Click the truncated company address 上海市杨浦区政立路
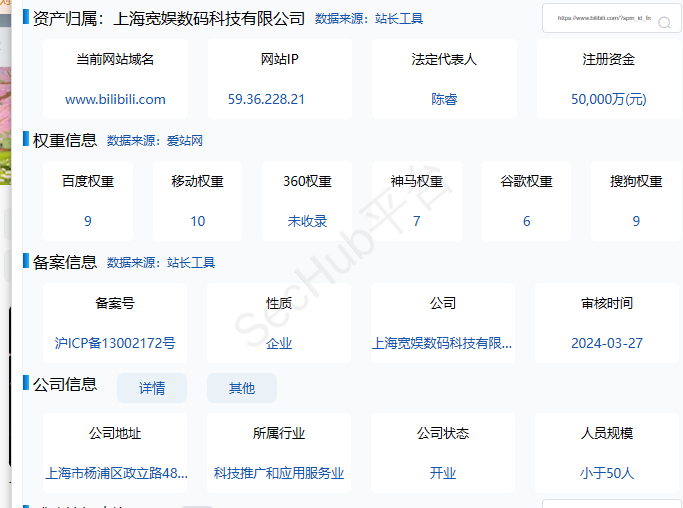Viewport: 683px width, 508px height. (x=116, y=473)
